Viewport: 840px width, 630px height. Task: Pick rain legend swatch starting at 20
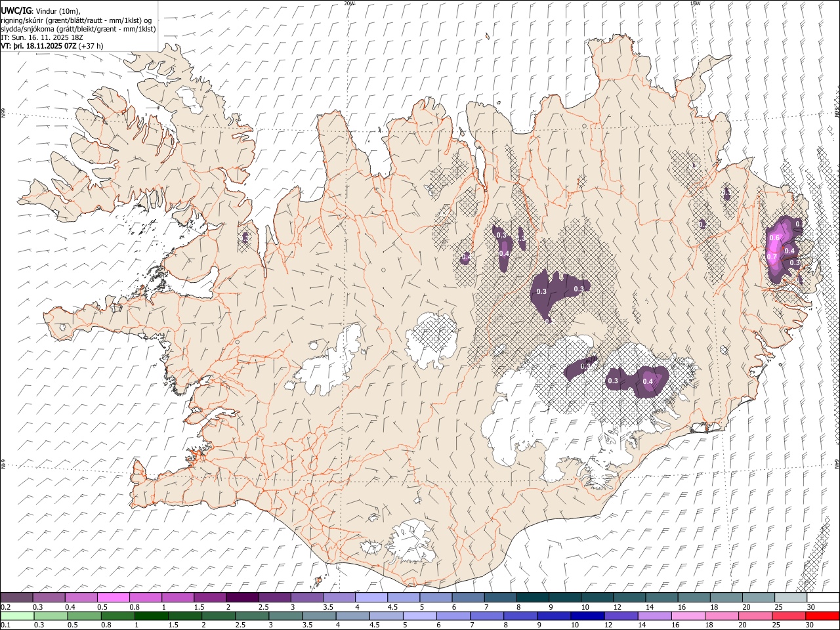click(x=755, y=616)
